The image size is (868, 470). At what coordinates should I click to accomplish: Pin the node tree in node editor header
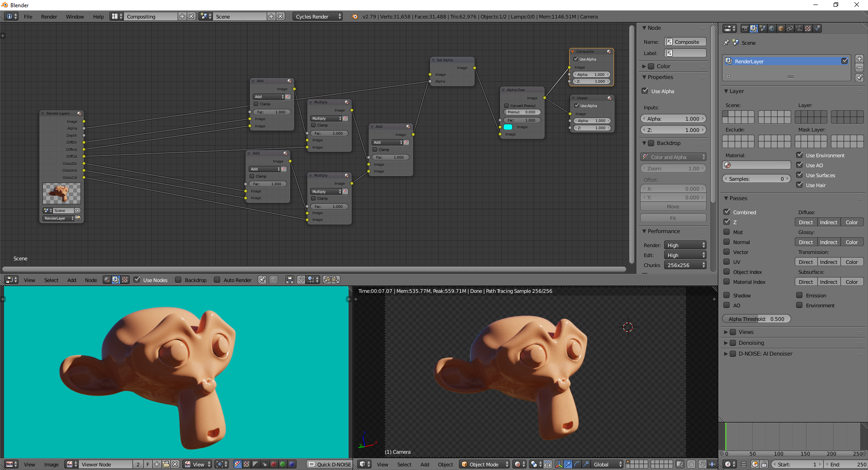coord(262,280)
